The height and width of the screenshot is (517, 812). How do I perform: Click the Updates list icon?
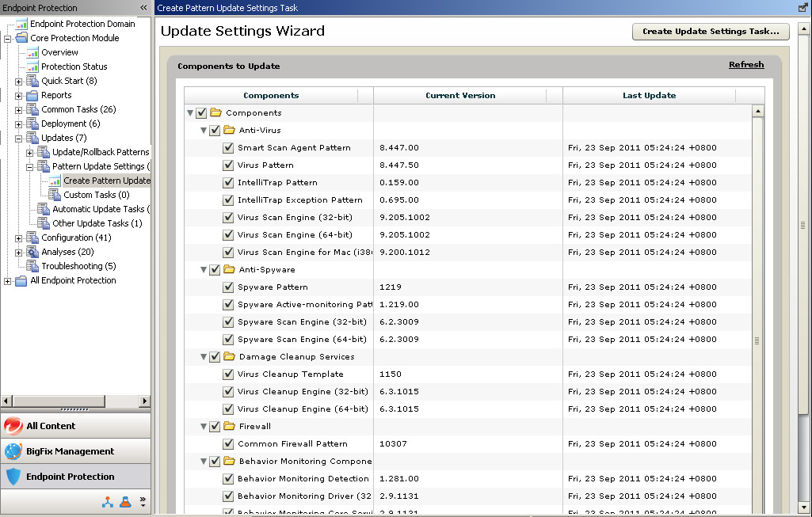point(32,138)
